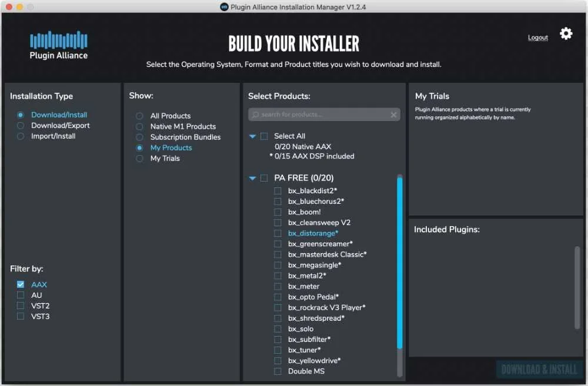Viewport: 588px width, 386px height.
Task: Check bx_meter plugin
Action: 278,286
